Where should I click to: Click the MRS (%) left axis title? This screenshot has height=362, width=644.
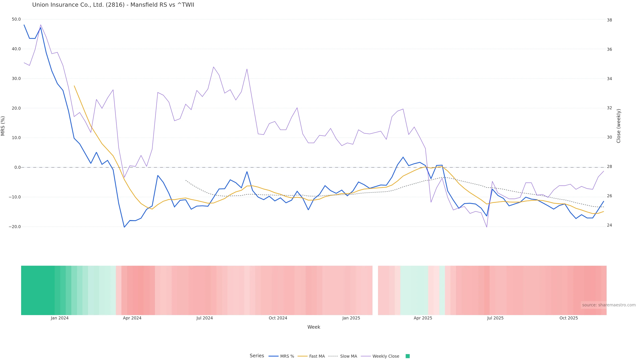(x=3, y=126)
